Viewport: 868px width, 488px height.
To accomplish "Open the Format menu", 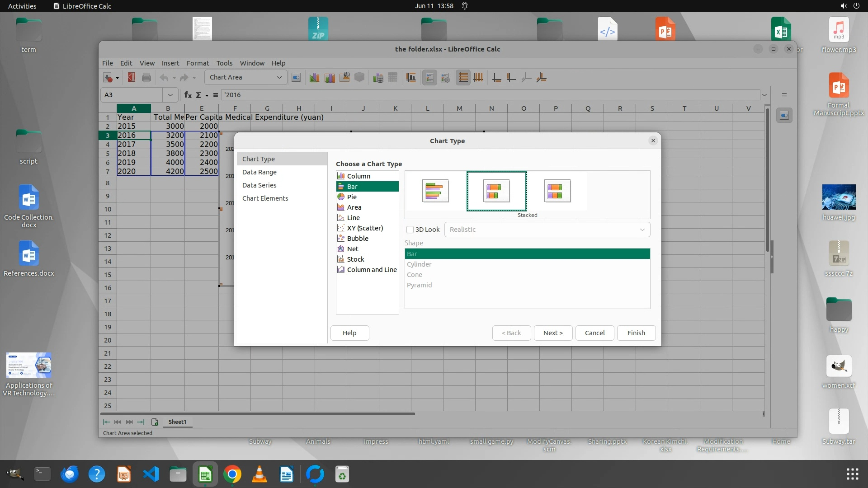I will pos(198,63).
